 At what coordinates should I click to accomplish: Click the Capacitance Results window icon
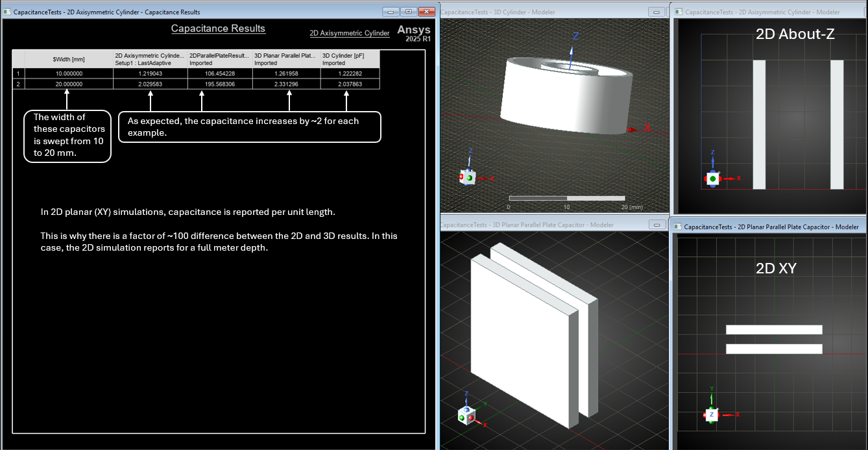click(x=8, y=12)
